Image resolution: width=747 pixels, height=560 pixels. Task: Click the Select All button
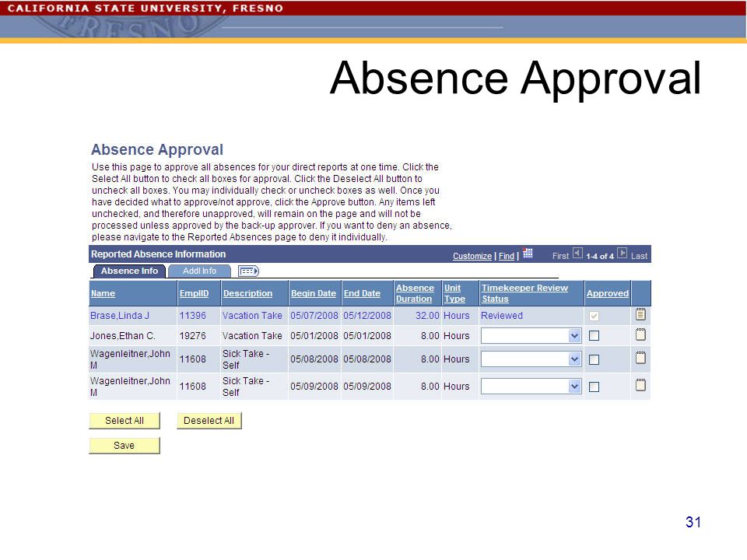(x=124, y=421)
